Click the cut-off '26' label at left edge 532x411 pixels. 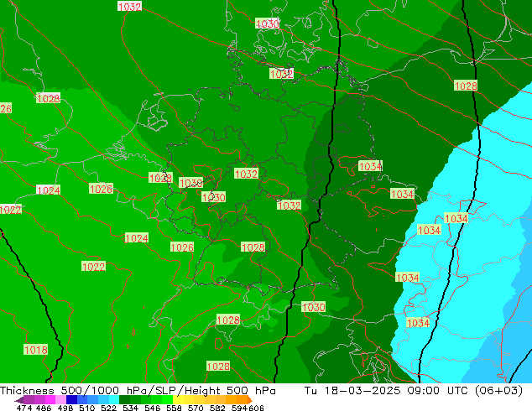click(x=5, y=108)
